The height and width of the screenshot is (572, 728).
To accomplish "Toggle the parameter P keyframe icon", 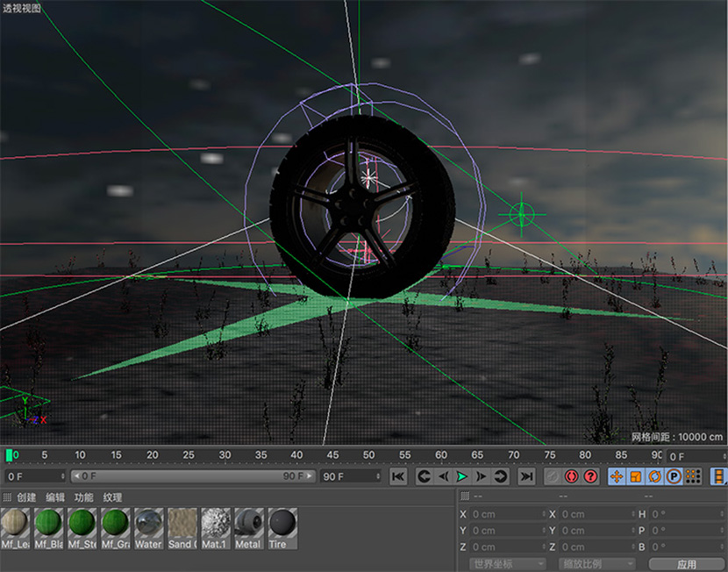I will pos(674,476).
